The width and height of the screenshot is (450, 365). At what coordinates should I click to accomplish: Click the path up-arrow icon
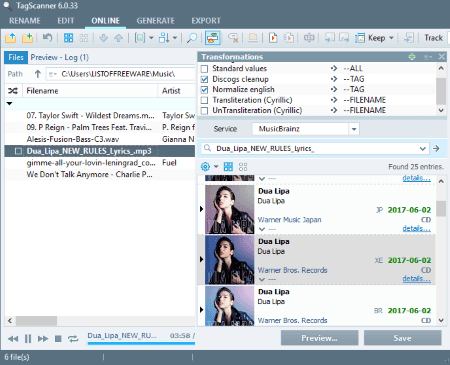(x=38, y=74)
